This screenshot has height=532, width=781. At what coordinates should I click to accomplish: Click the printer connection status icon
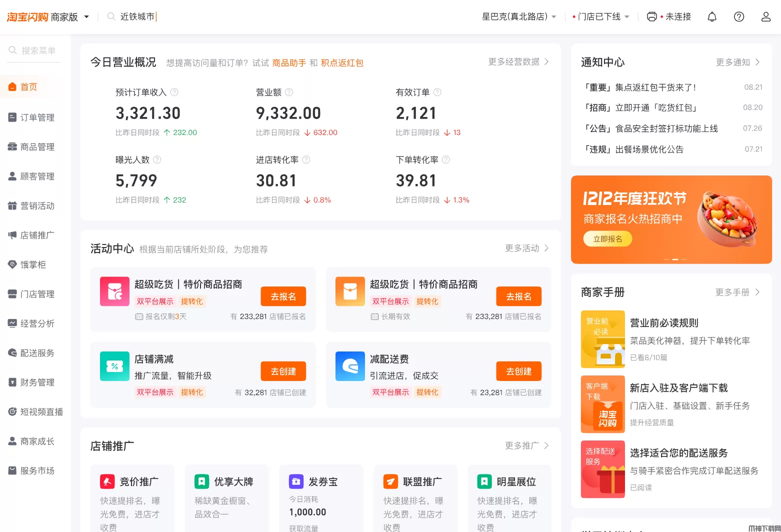[x=651, y=17]
